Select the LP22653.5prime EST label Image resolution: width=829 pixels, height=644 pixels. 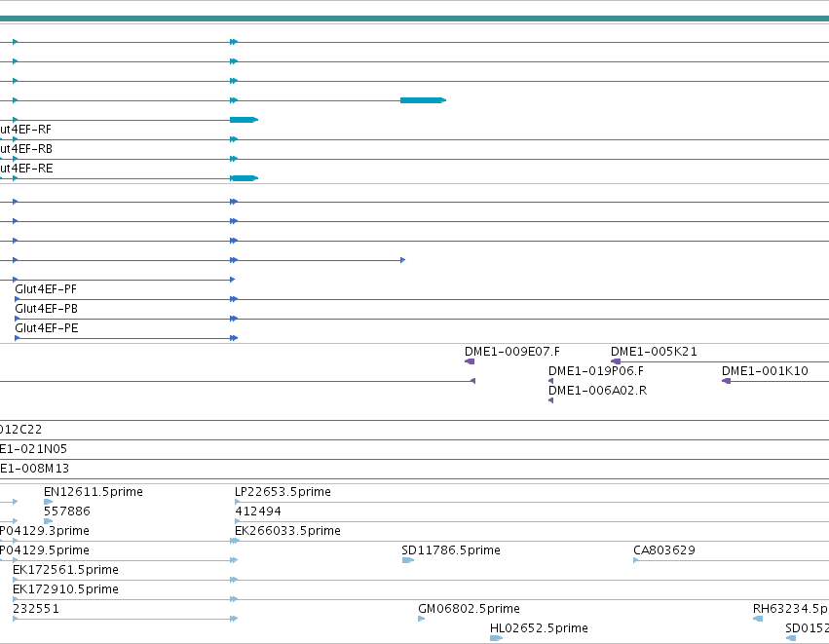pyautogui.click(x=283, y=492)
